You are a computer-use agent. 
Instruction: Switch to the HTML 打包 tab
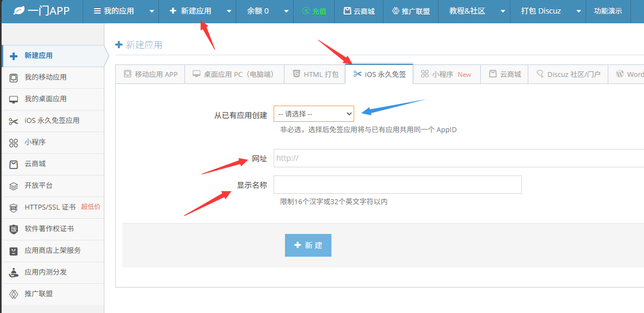pos(315,74)
